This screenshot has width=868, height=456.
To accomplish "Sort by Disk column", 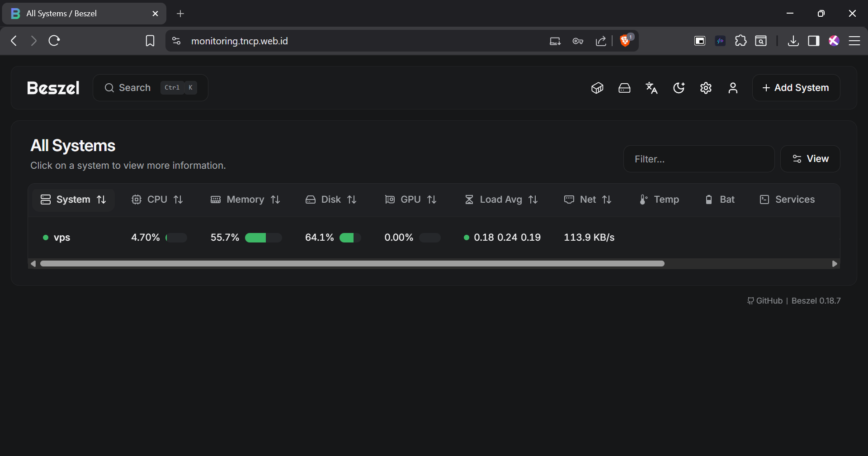I will [x=330, y=199].
